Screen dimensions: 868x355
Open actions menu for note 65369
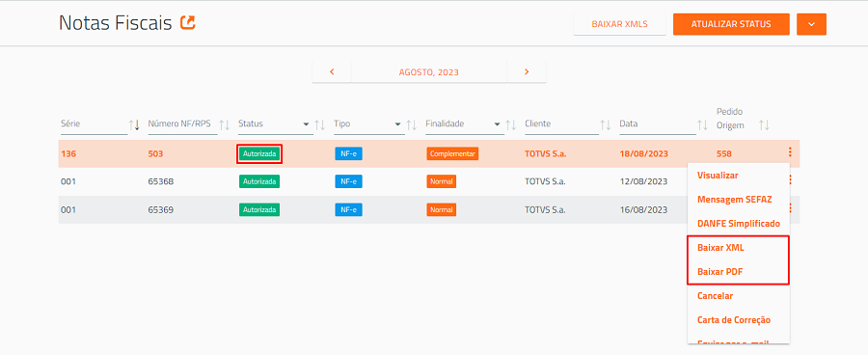790,208
